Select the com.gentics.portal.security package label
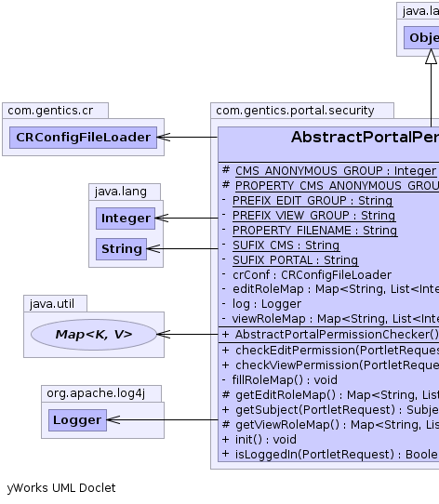Viewport: 439px width, 504px height. (x=295, y=111)
